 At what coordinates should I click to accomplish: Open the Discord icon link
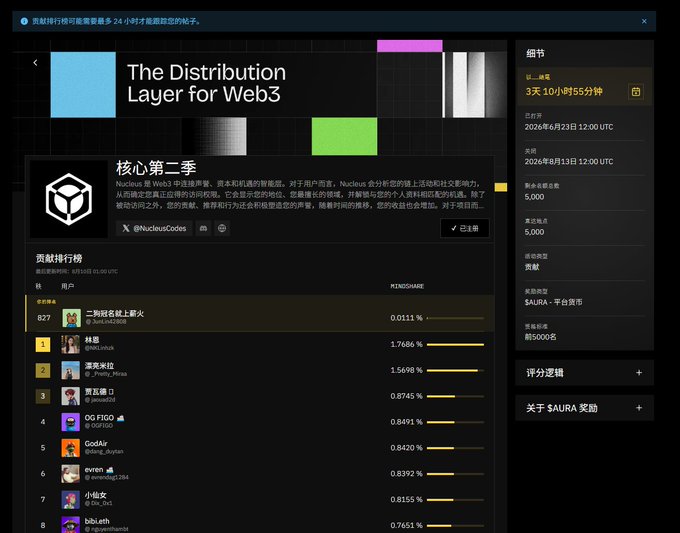coord(203,228)
